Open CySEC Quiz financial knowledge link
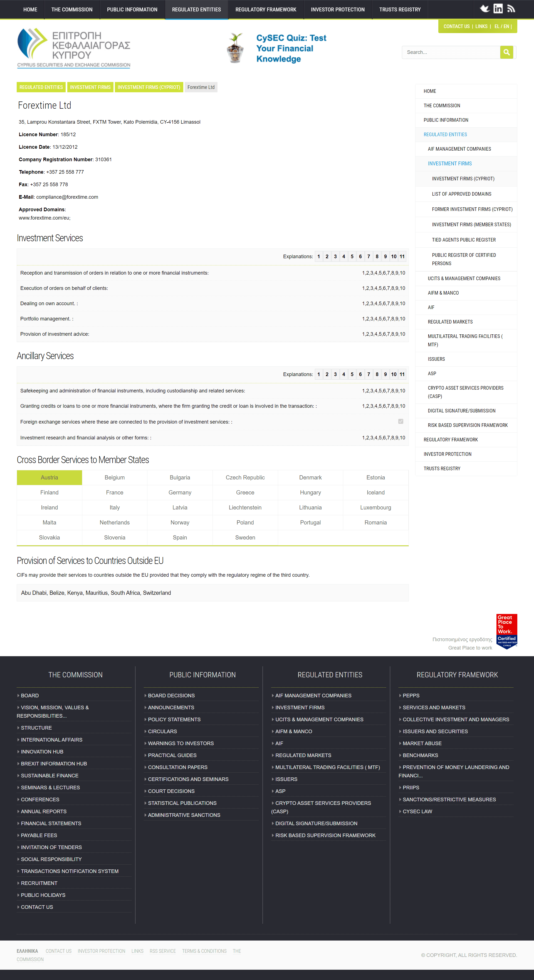This screenshot has height=980, width=534. coord(291,48)
